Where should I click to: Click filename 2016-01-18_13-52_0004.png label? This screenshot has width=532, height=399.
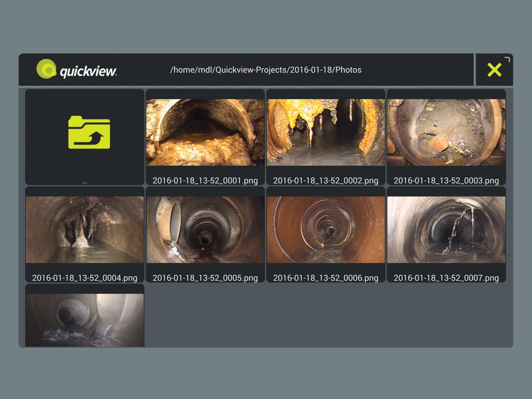tap(85, 278)
